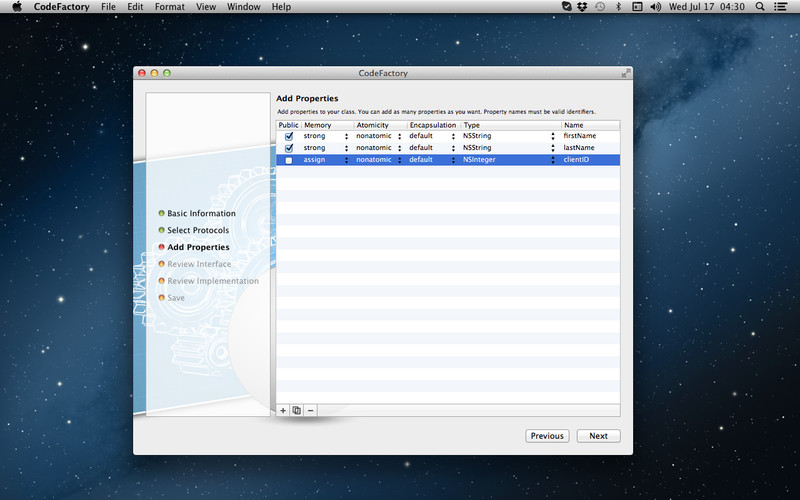Open the Time Machine menu bar icon
800x500 pixels.
(x=600, y=7)
